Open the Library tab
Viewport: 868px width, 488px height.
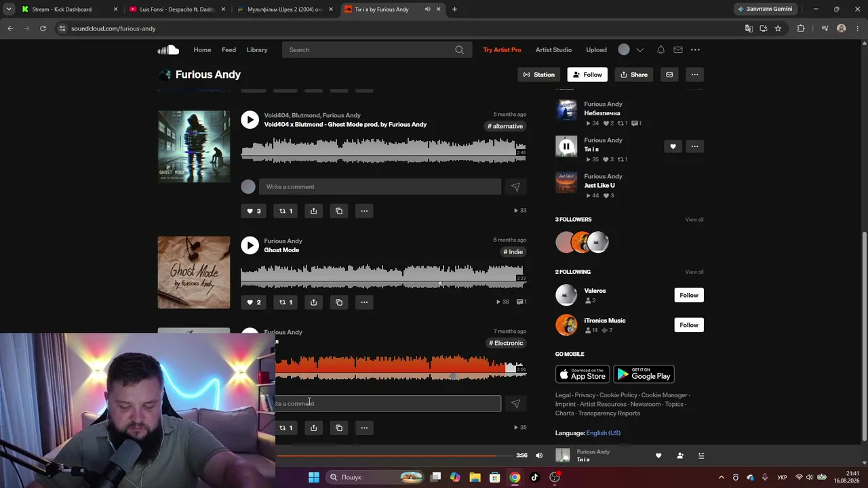click(257, 49)
